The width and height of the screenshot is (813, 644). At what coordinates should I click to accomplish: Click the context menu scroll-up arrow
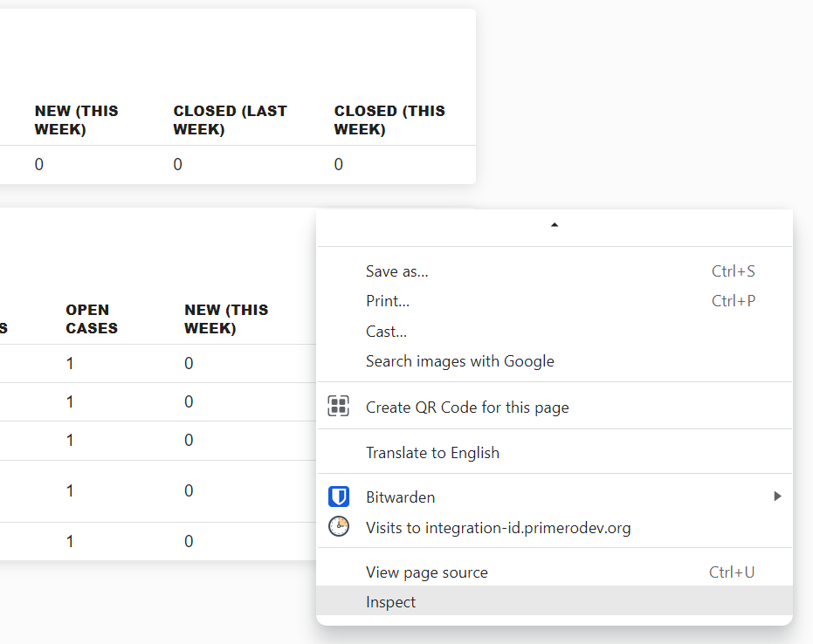555,225
